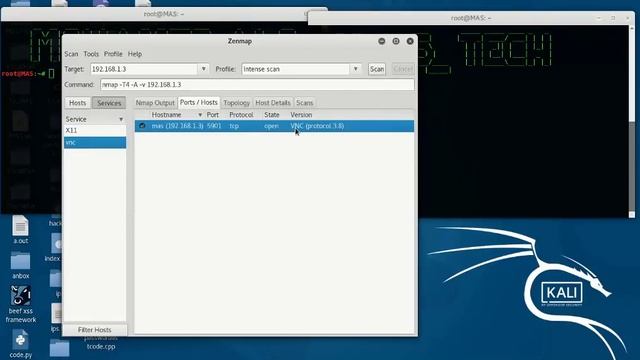Screen dimensions: 640x360
Task: Open the a.out file icon on desktop
Action: [20, 230]
